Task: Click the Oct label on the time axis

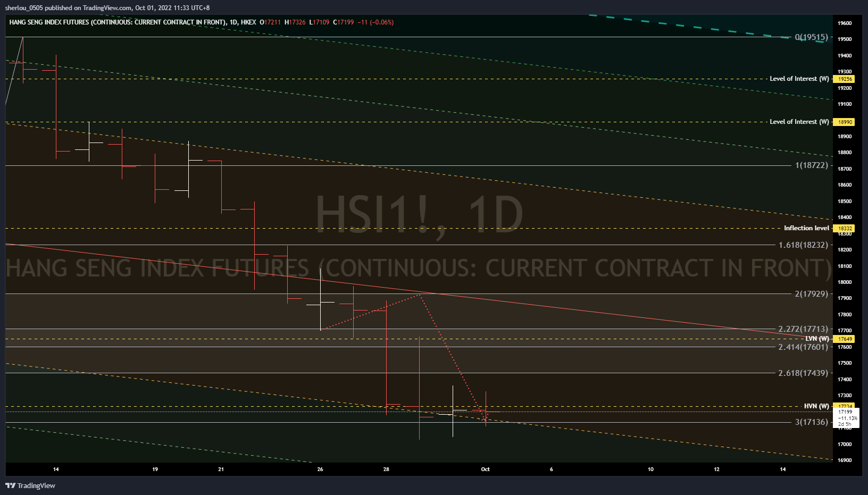Action: pos(485,469)
